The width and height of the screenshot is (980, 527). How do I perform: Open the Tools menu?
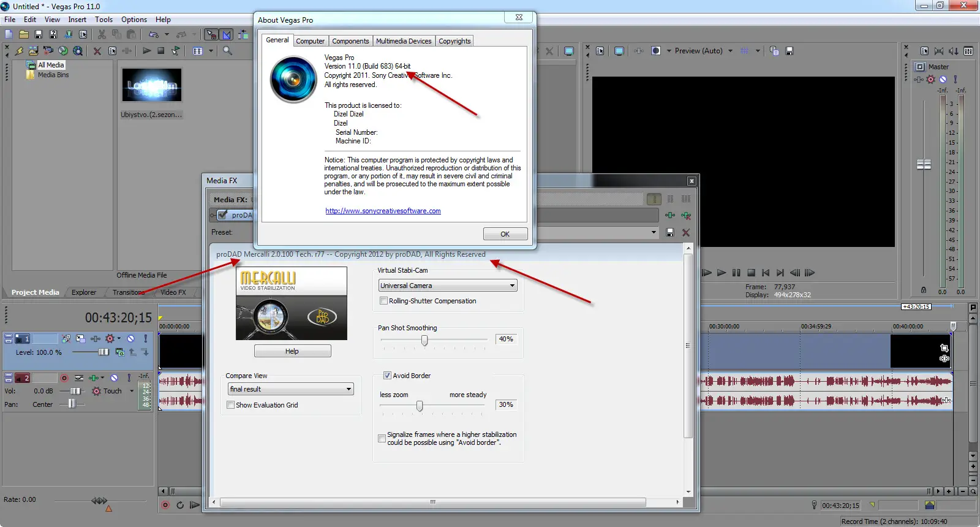tap(104, 20)
